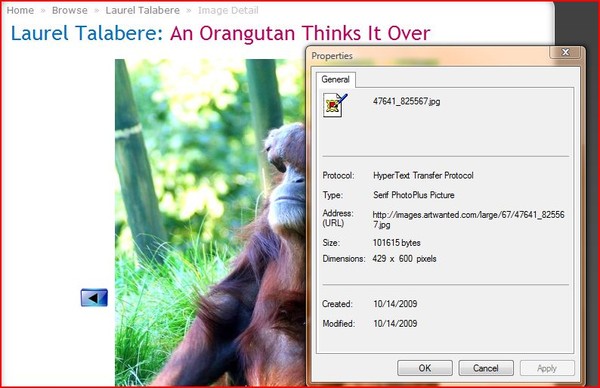This screenshot has height=388, width=600.
Task: Select the General tab
Action: point(335,79)
